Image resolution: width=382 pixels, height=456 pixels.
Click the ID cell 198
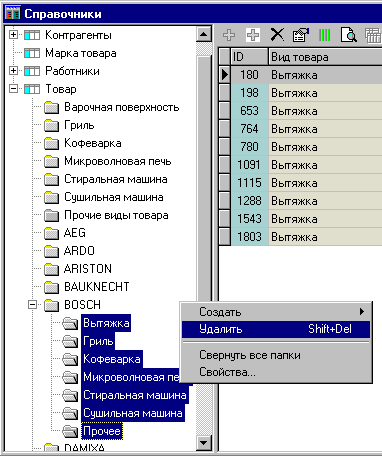tap(249, 93)
